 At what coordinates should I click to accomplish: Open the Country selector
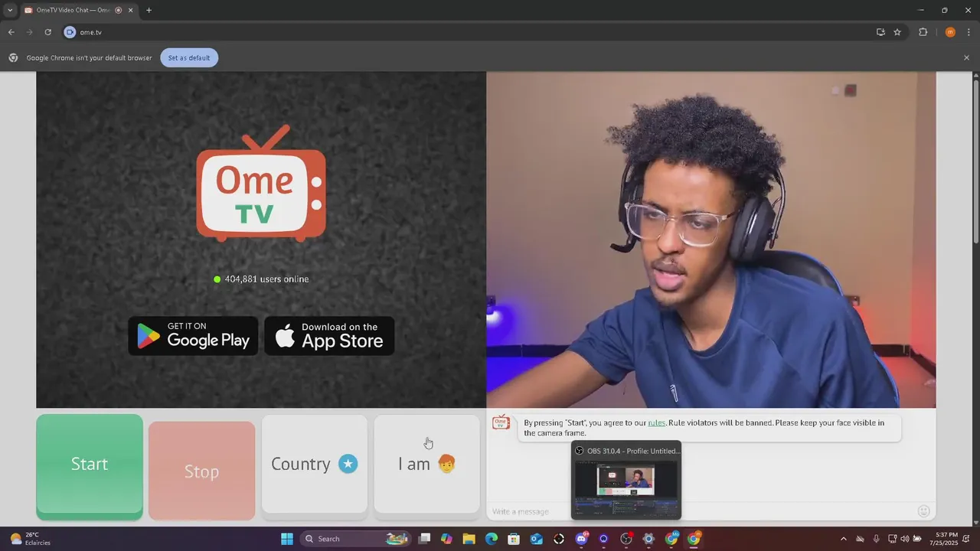[x=315, y=465]
